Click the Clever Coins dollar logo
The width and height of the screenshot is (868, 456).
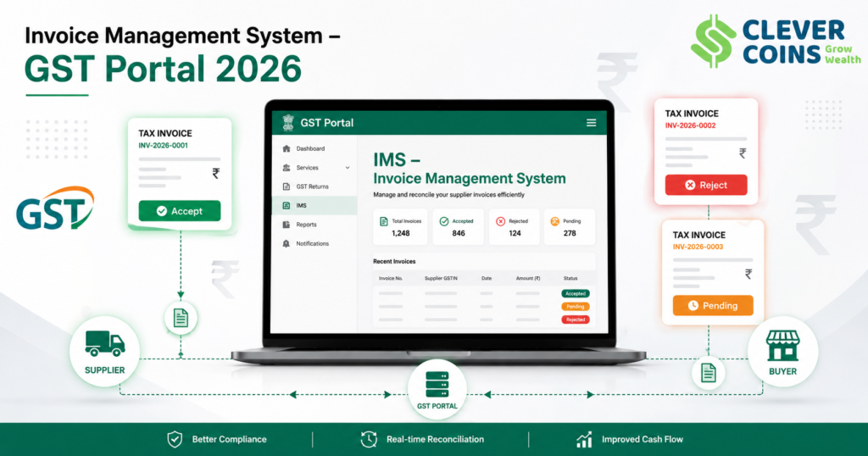click(x=715, y=41)
